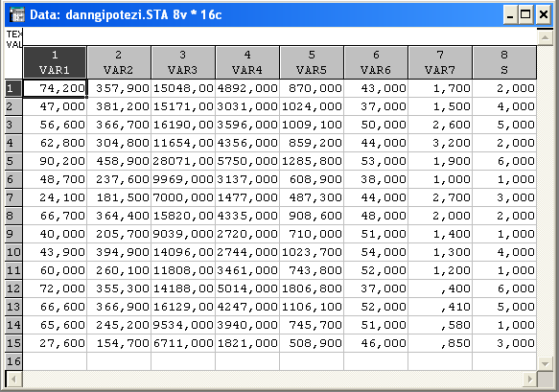The height and width of the screenshot is (392, 559).
Task: Click cell with value 24,100
Action: [55, 197]
